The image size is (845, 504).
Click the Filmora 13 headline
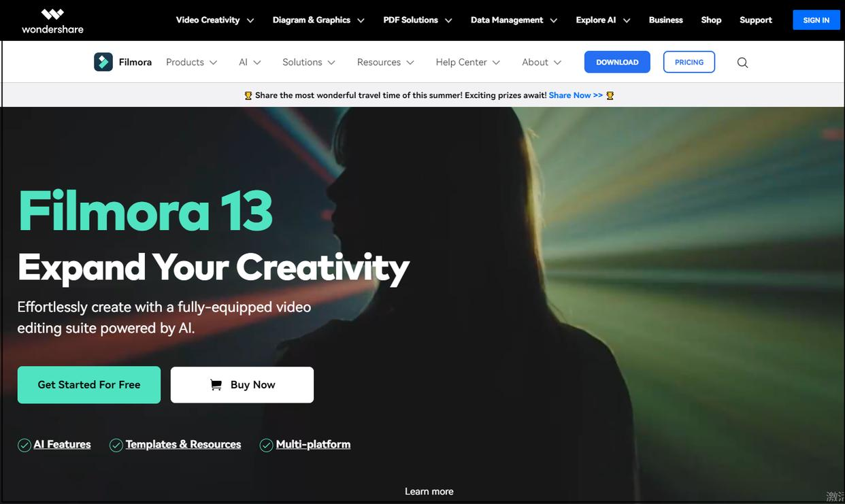point(146,211)
